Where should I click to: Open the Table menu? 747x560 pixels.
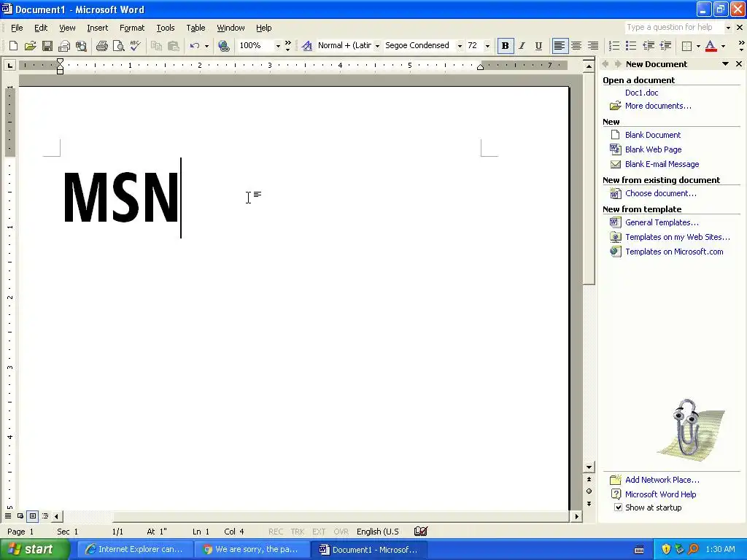point(196,28)
